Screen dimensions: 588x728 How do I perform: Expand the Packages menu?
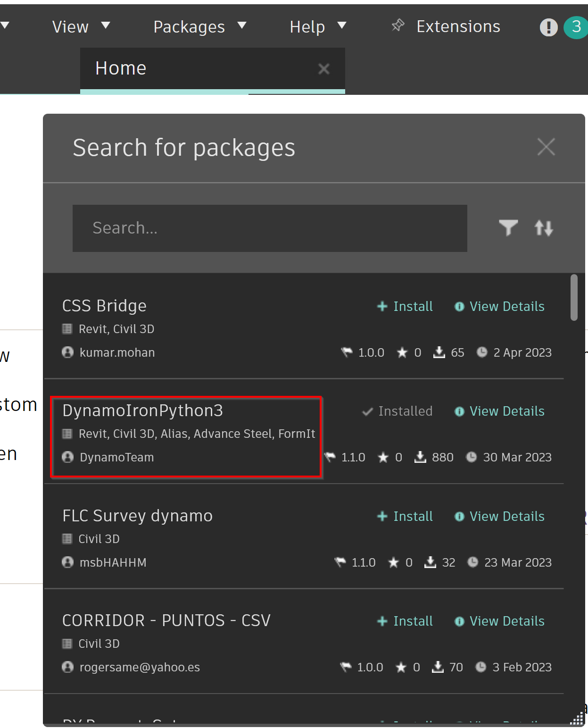199,27
